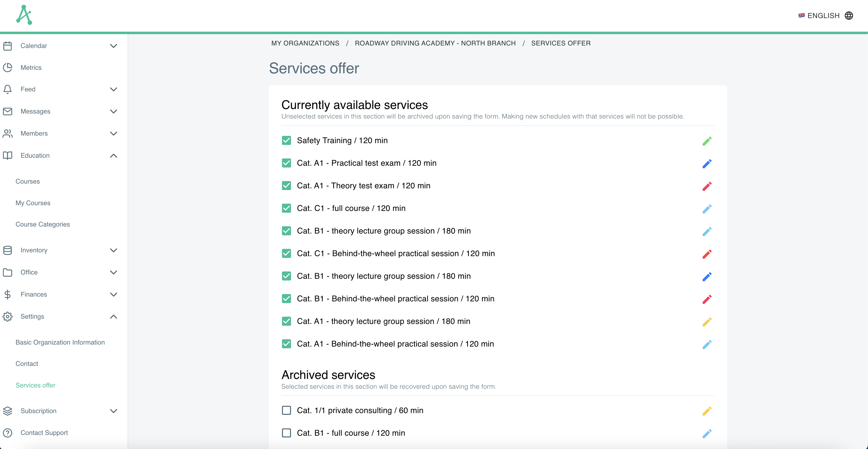The width and height of the screenshot is (868, 449).
Task: Uncheck the Safety Training service
Action: pyautogui.click(x=286, y=140)
